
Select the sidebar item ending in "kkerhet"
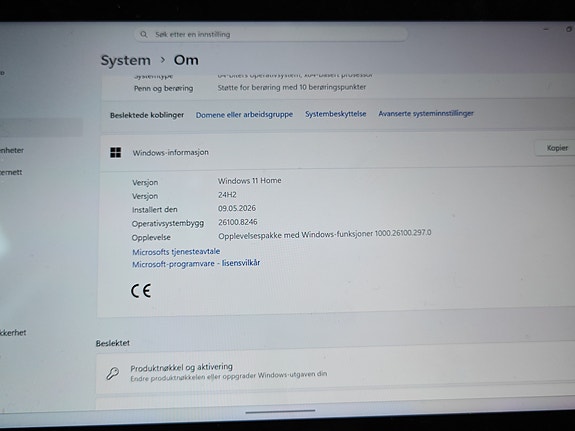pyautogui.click(x=13, y=333)
